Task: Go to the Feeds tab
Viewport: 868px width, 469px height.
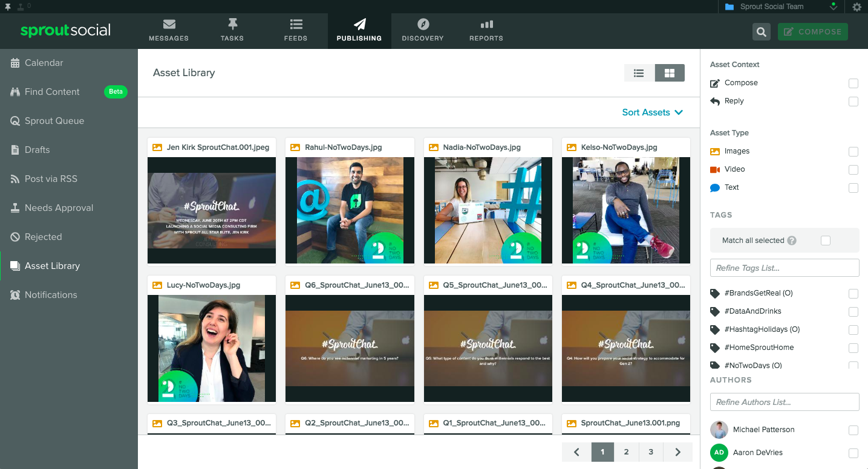Action: tap(296, 31)
